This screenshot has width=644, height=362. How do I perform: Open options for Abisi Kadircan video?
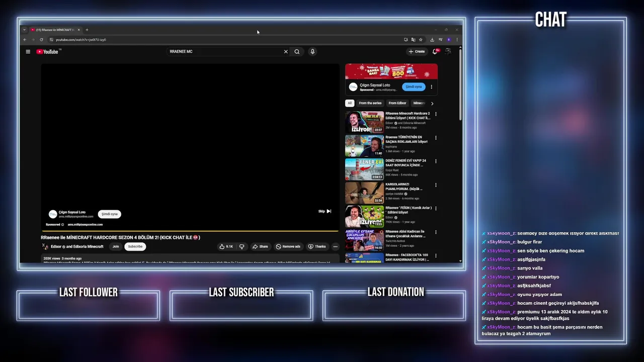436,232
